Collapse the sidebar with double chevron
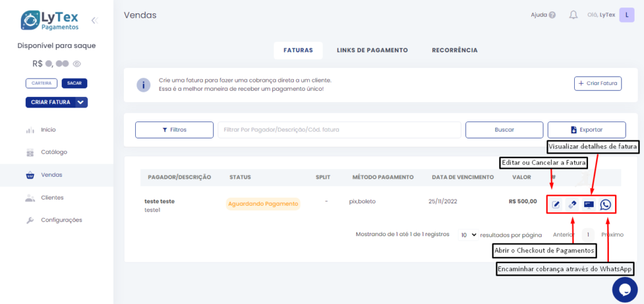The image size is (644, 304). point(94,20)
